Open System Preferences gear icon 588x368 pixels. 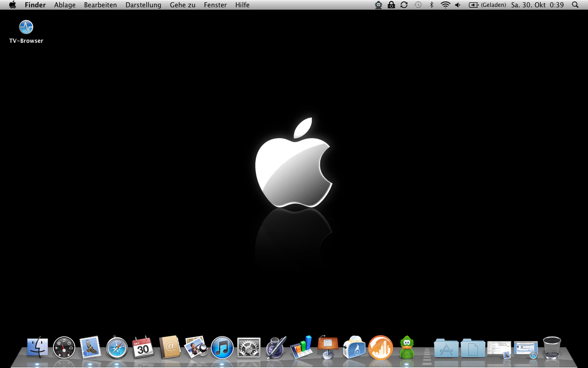pos(249,347)
